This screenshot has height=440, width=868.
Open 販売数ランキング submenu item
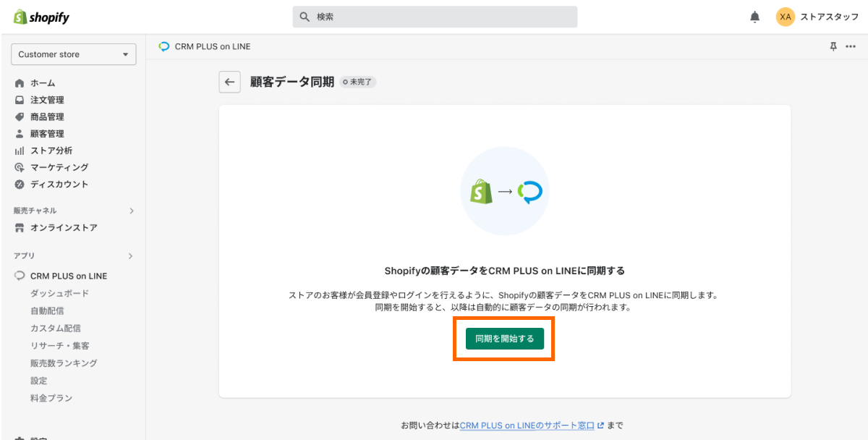click(x=64, y=363)
